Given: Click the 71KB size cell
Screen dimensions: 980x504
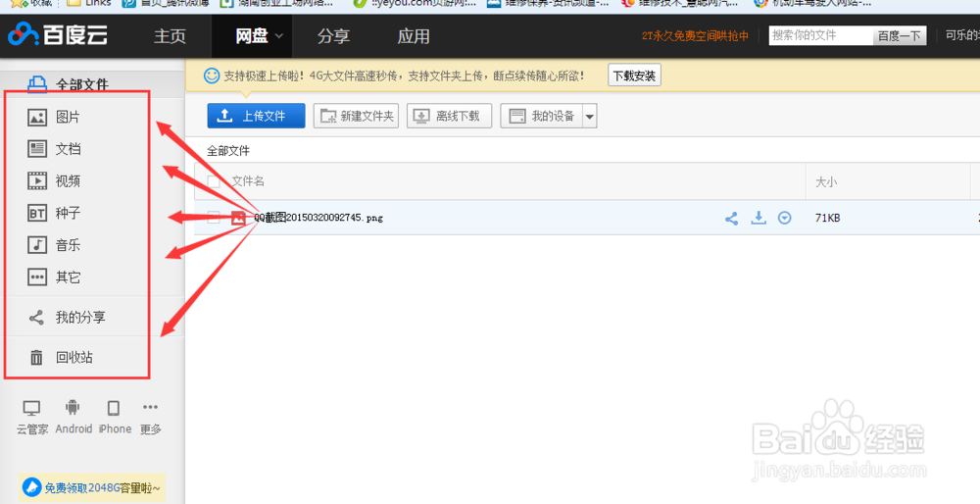Looking at the screenshot, I should tap(827, 218).
